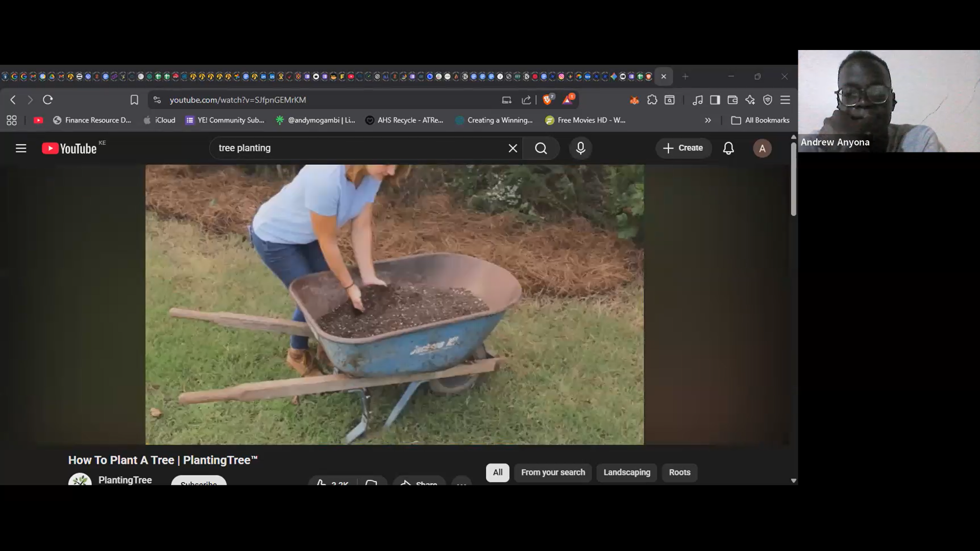Click the Brave Rewards triangle icon

pyautogui.click(x=568, y=99)
